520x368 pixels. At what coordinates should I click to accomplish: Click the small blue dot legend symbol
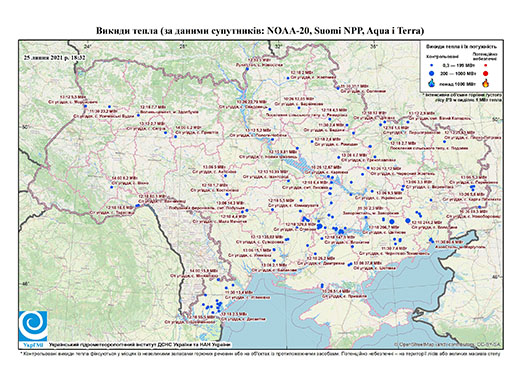[432, 66]
